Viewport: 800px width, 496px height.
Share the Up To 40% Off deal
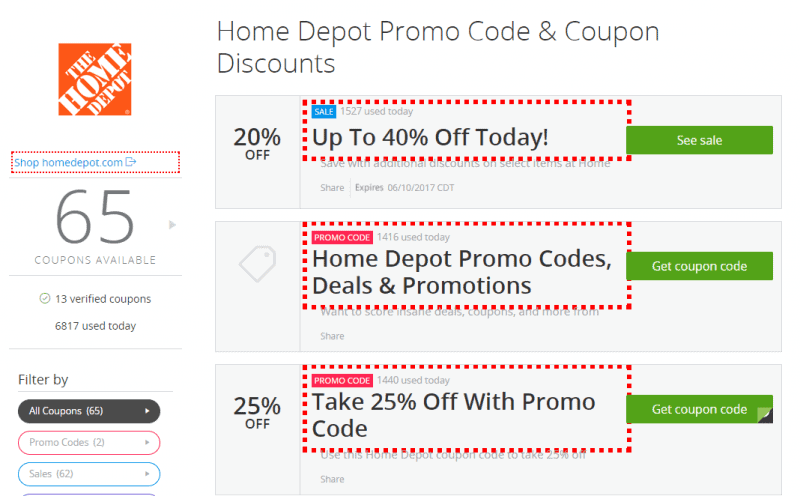pyautogui.click(x=332, y=188)
